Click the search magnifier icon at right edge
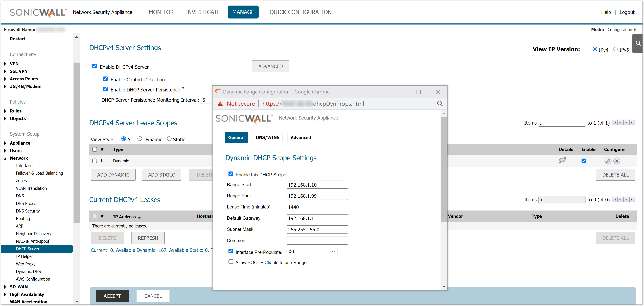The height and width of the screenshot is (306, 644). (x=638, y=44)
